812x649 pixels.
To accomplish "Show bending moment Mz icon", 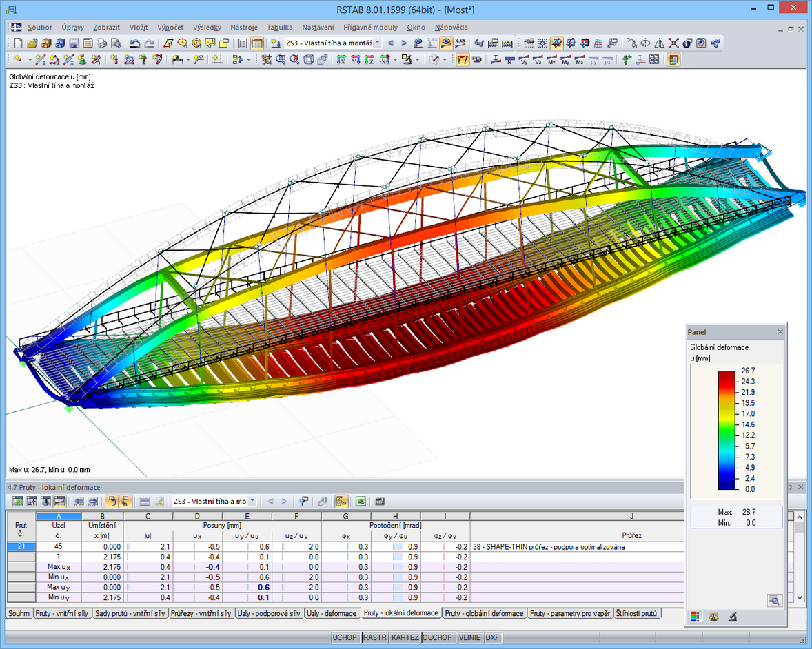I will pos(580,59).
